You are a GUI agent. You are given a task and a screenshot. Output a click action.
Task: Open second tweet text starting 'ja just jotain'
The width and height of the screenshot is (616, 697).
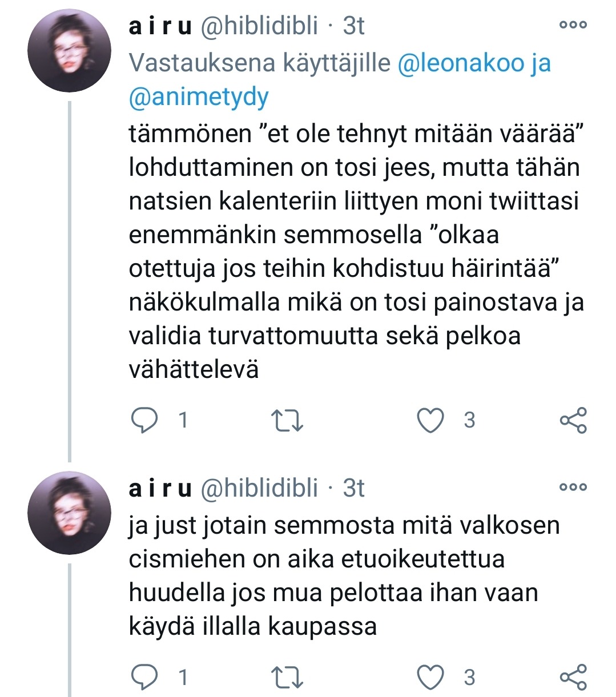343,575
